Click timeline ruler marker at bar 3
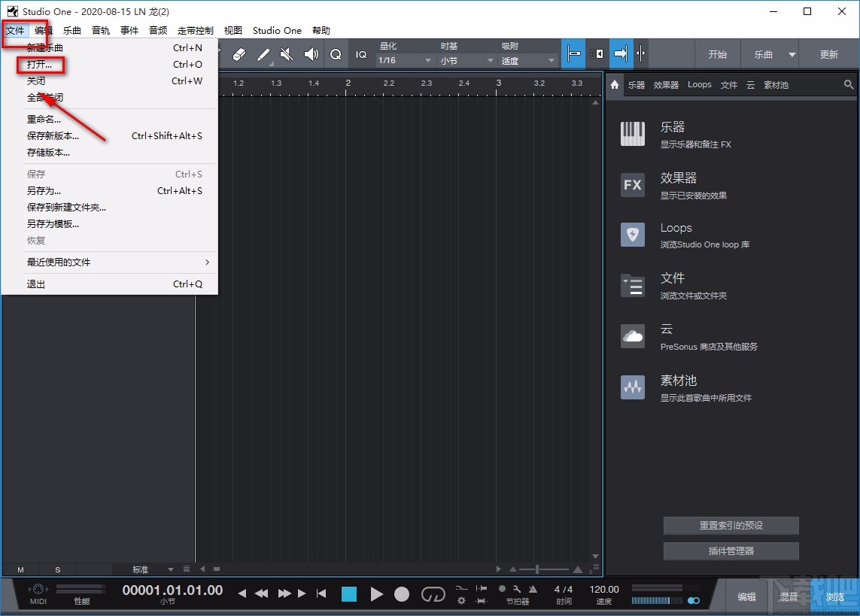 (x=498, y=83)
